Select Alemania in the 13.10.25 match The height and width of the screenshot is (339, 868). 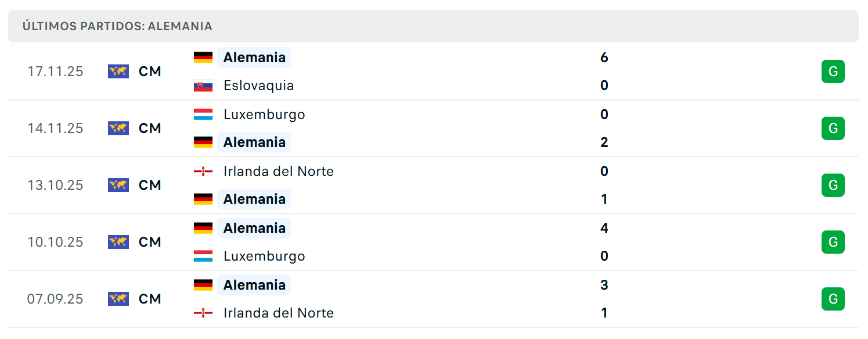point(254,199)
